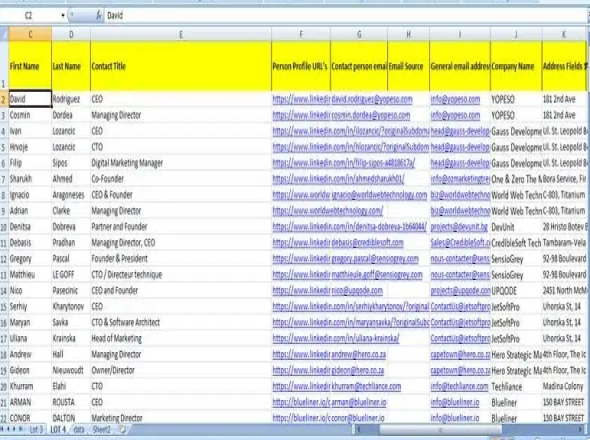Open the ahmedsharukh01 LinkedIn link
The image size is (590, 440).
point(338,179)
